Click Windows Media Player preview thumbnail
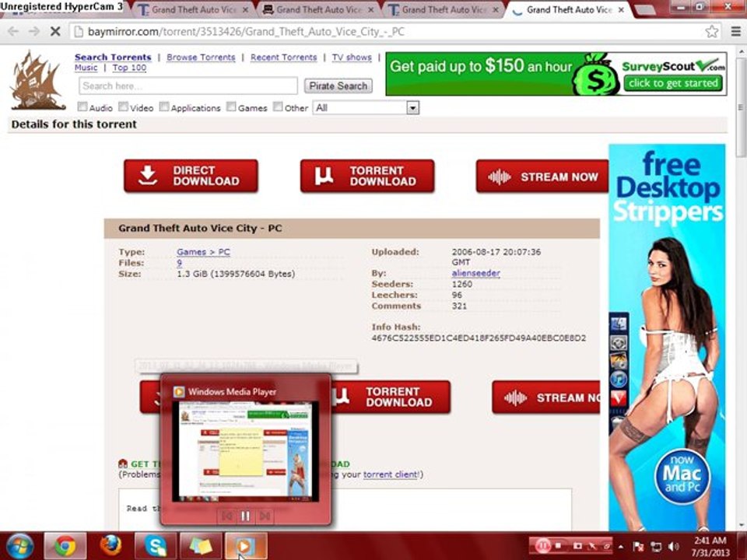747x560 pixels. coord(245,451)
